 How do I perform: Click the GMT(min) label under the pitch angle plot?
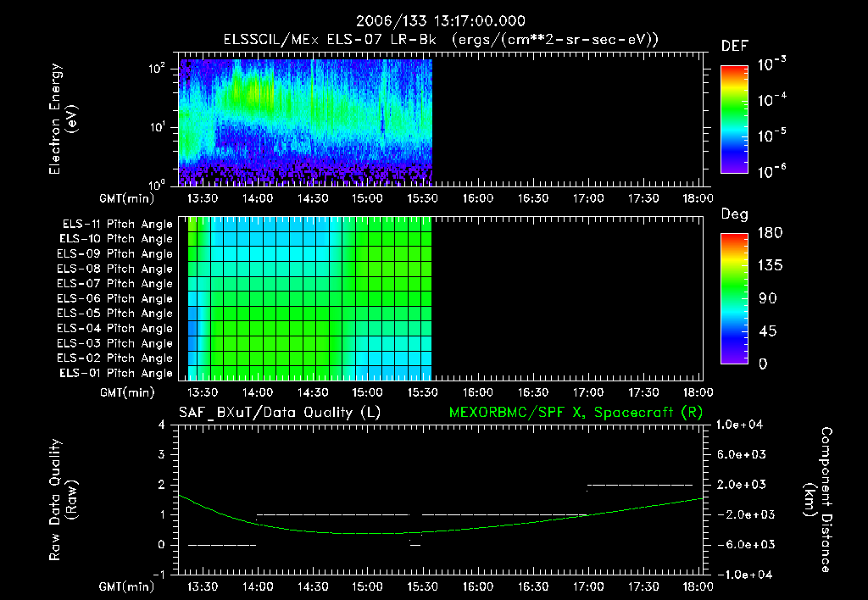tap(127, 392)
